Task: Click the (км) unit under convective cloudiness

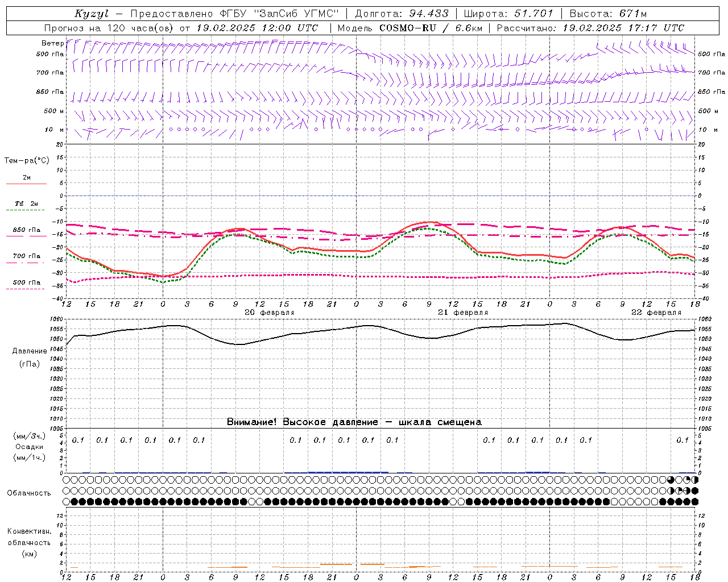Action: [30, 554]
